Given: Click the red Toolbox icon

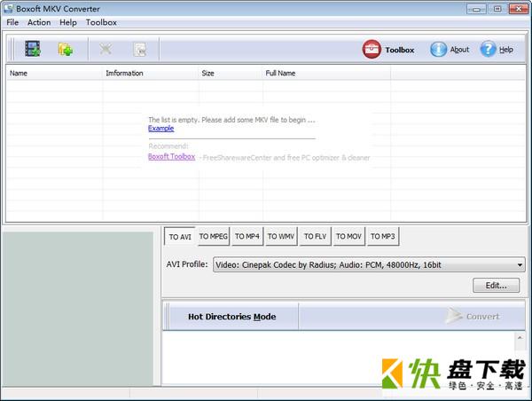Looking at the screenshot, I should pos(372,49).
